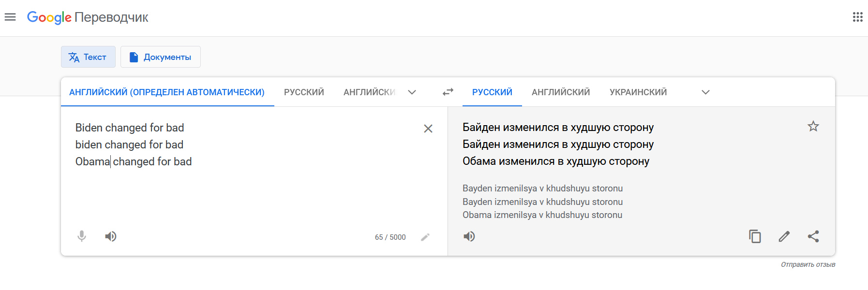Choose Русский as source language
868x290 pixels.
304,92
